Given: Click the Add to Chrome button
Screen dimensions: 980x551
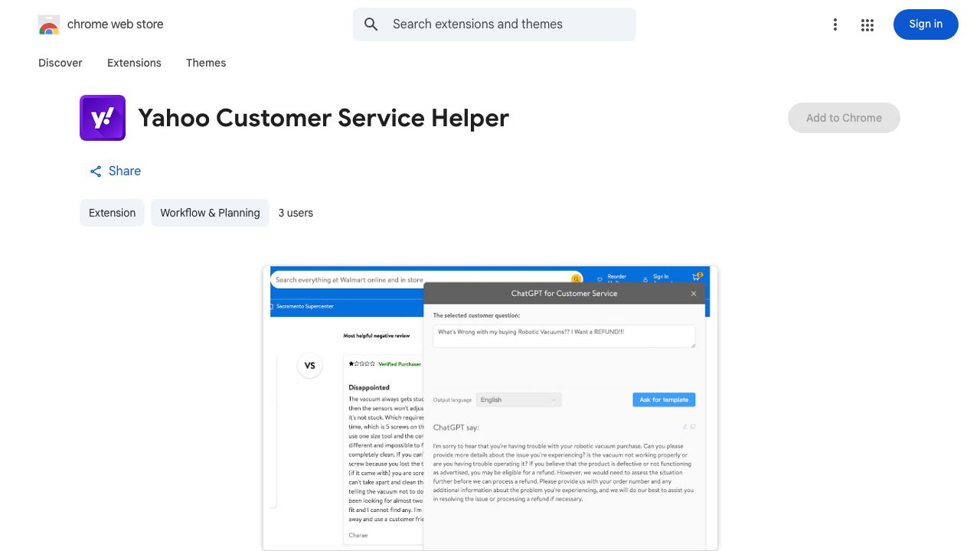Looking at the screenshot, I should tap(844, 118).
